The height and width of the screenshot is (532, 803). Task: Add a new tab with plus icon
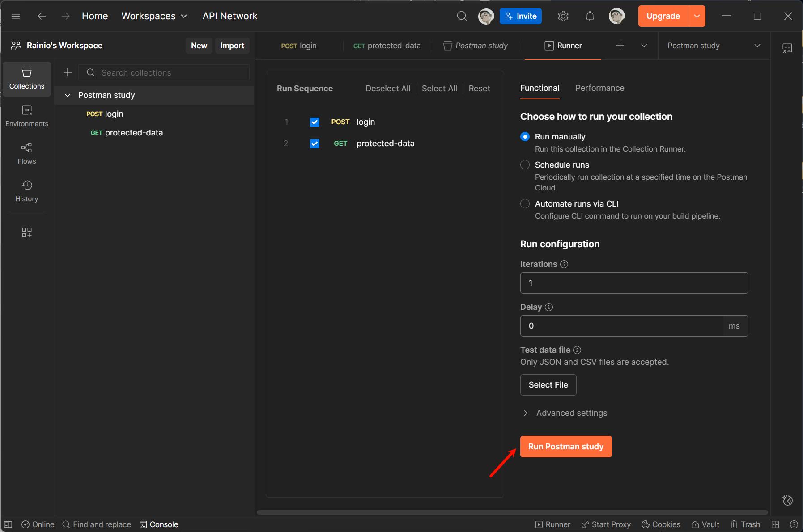[620, 46]
